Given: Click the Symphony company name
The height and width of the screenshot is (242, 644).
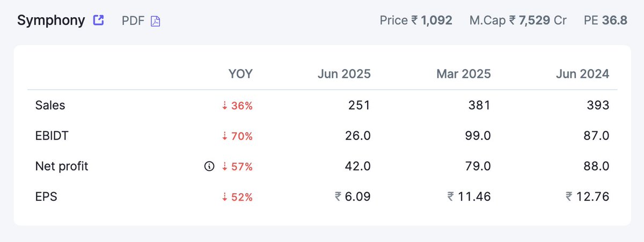Looking at the screenshot, I should click(x=51, y=20).
